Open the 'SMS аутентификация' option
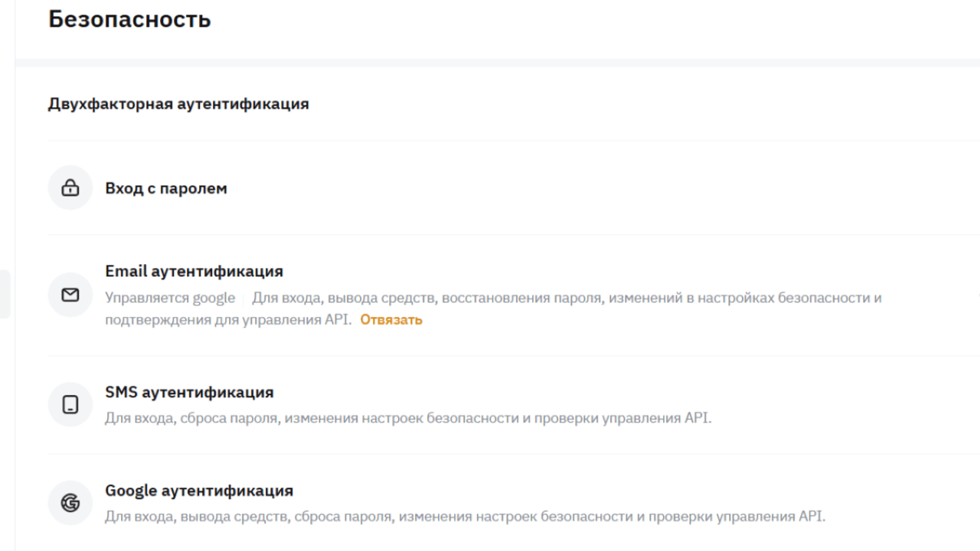This screenshot has height=551, width=980. click(189, 393)
